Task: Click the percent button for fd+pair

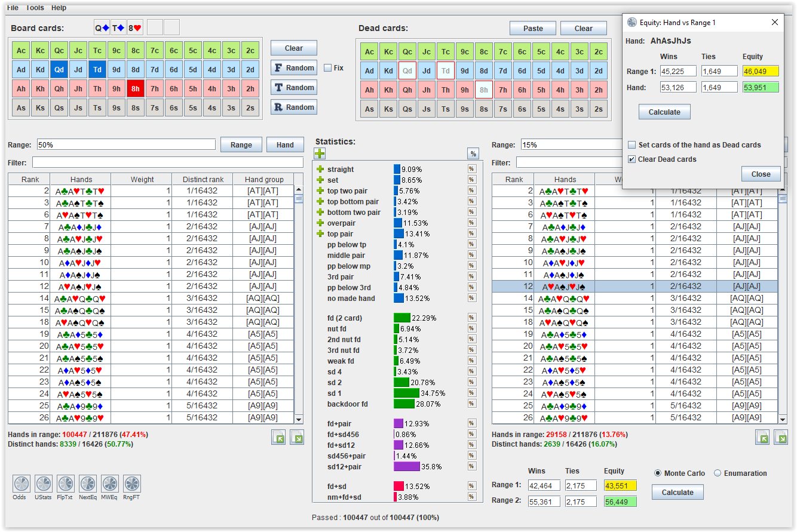Action: [x=472, y=423]
